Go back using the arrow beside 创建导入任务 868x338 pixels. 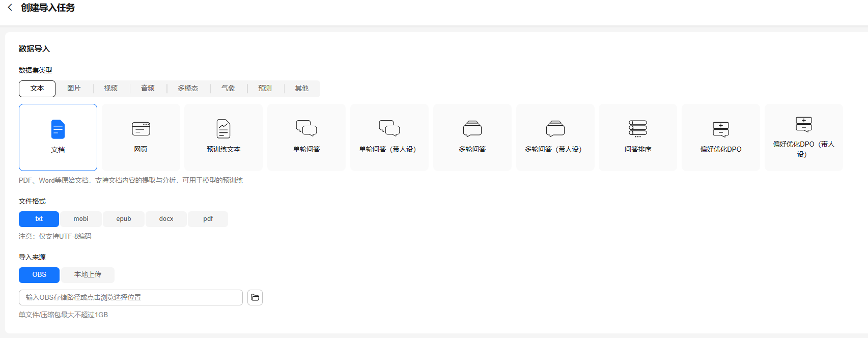tap(10, 8)
